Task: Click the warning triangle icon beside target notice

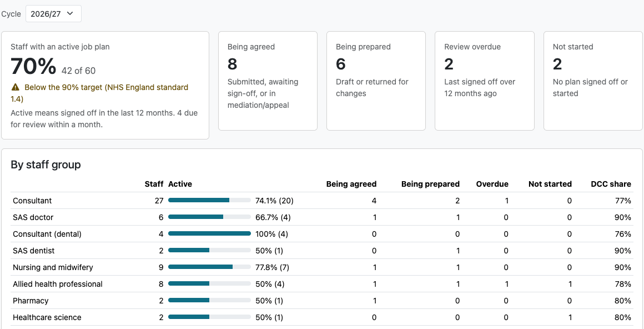Action: coord(15,87)
